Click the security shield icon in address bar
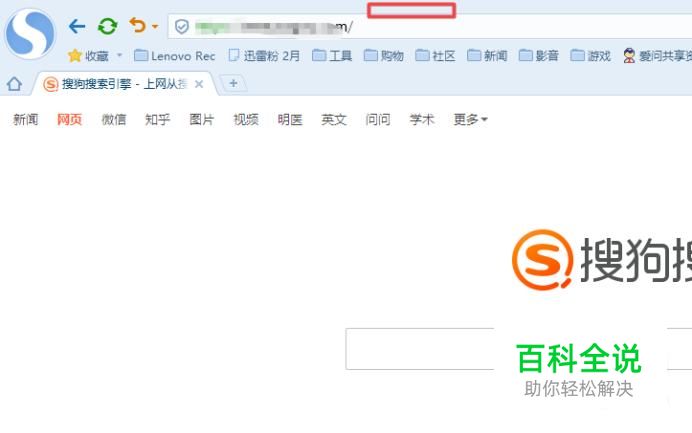Screen dimensions: 692x433 (x=182, y=27)
